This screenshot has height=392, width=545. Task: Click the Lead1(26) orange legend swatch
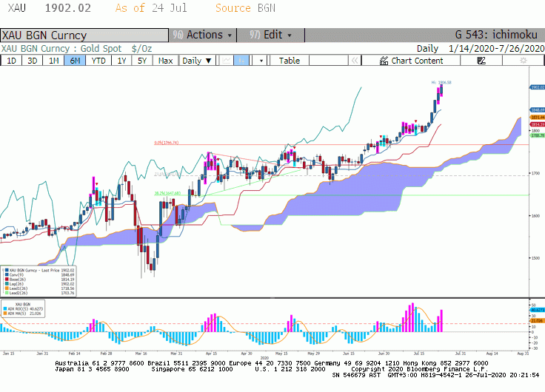tap(7, 288)
